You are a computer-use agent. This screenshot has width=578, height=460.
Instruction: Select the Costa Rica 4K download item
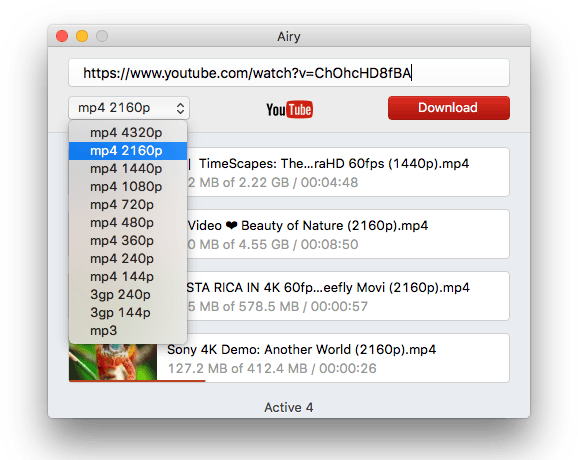coord(348,296)
